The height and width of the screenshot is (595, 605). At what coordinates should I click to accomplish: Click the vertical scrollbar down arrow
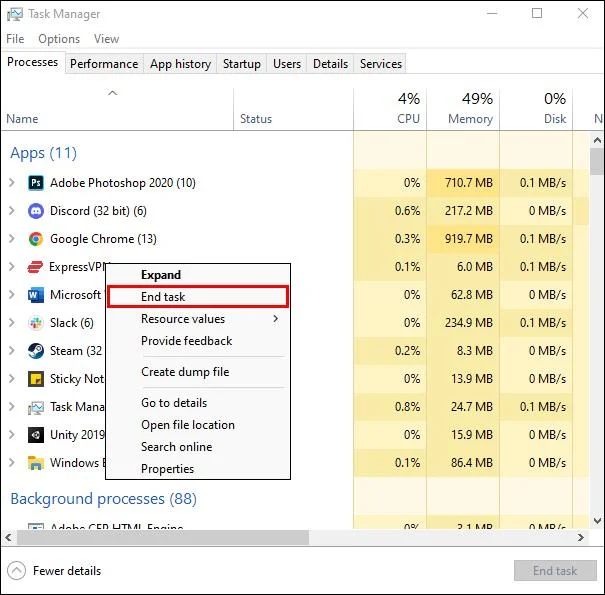click(x=597, y=521)
